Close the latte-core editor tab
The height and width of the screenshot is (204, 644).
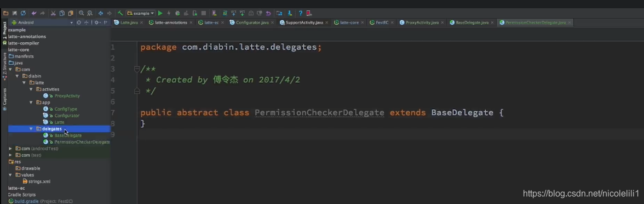coord(362,22)
